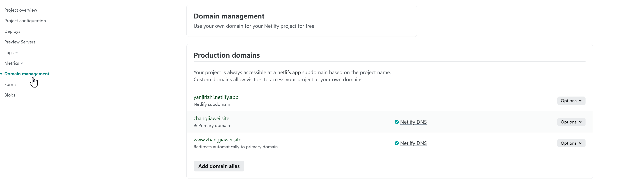Click Netlify DNS link for zhangjiawei.site
This screenshot has height=186, width=644.
pos(413,122)
